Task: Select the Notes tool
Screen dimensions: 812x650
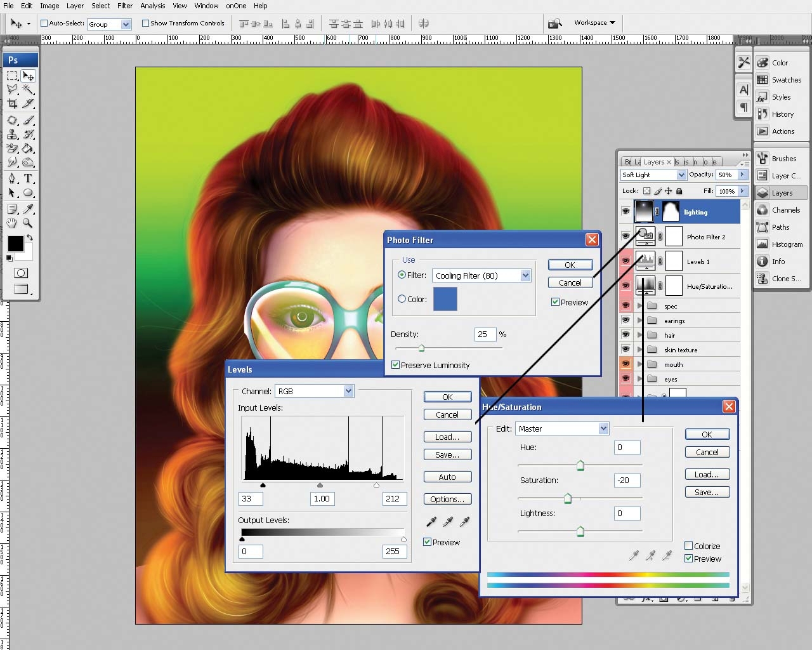Action: coord(12,209)
